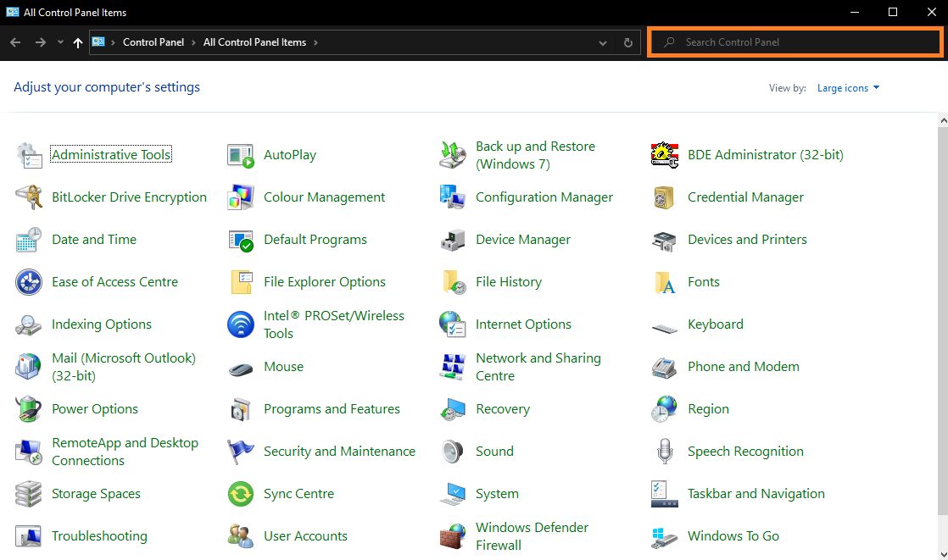Refresh the Control Panel view

[x=628, y=43]
